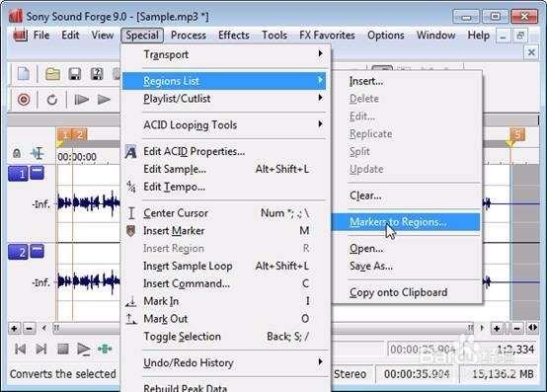Click the New file toolbar icon
547x392 pixels.
click(x=24, y=74)
